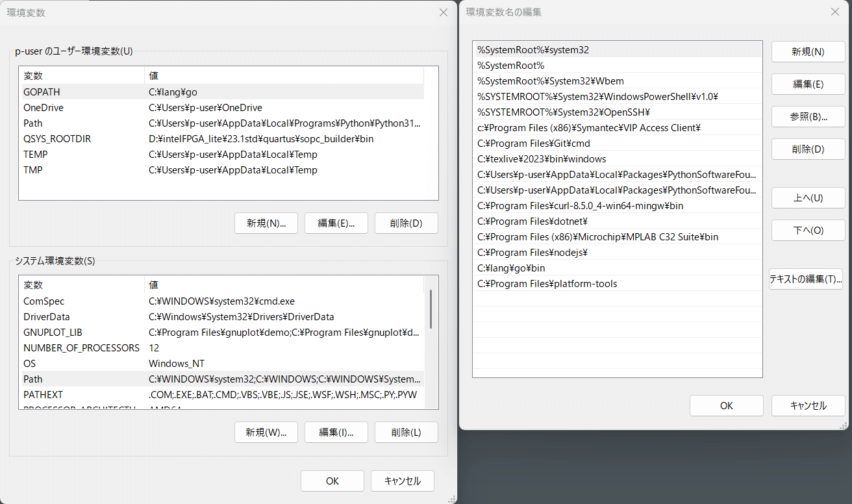Select the Microchip MPLAB C32 Suite entry
The image size is (852, 504).
(617, 236)
